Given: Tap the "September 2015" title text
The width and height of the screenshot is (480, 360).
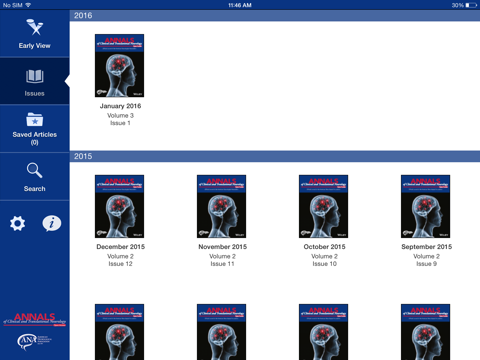Looking at the screenshot, I should (x=427, y=247).
